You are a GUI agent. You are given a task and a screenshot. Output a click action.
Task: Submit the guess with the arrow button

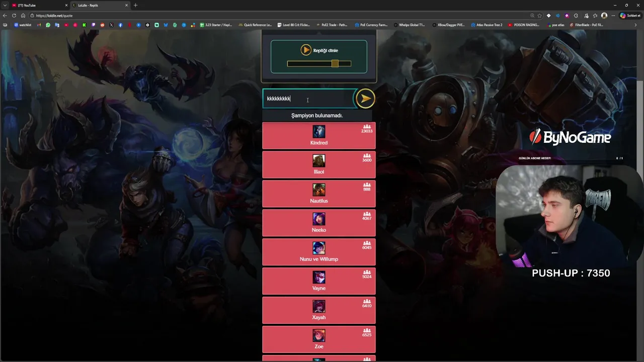pyautogui.click(x=365, y=99)
